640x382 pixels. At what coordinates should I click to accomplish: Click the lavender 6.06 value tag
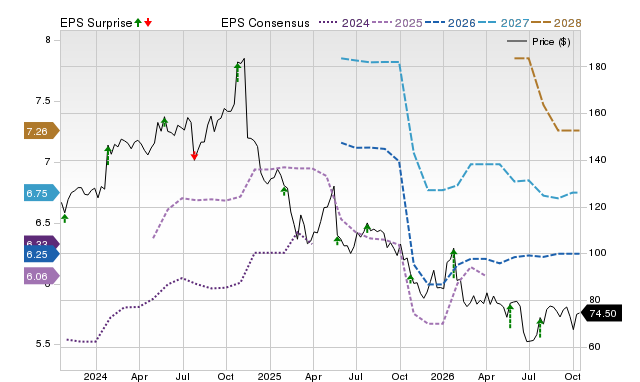tap(42, 276)
